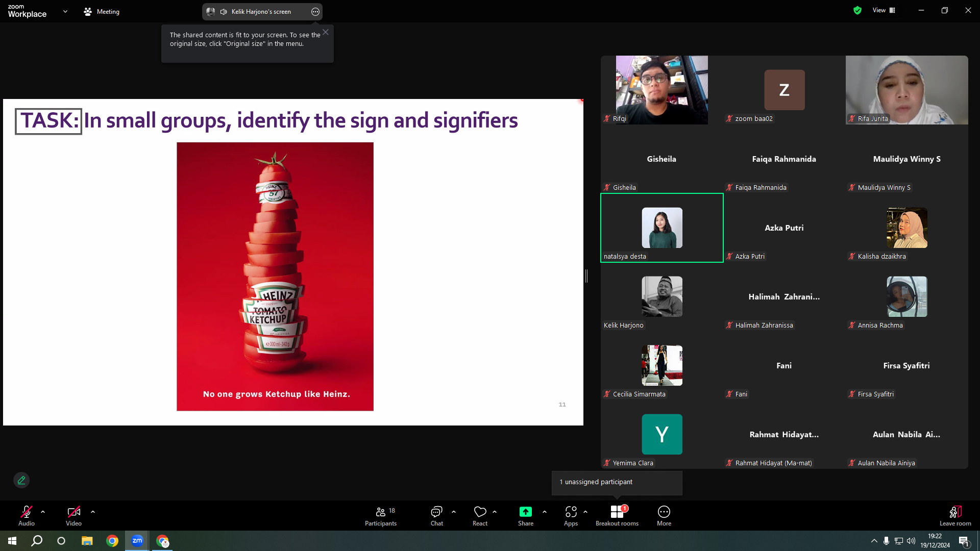The height and width of the screenshot is (551, 980).
Task: Open volume control tray icon
Action: 911,541
